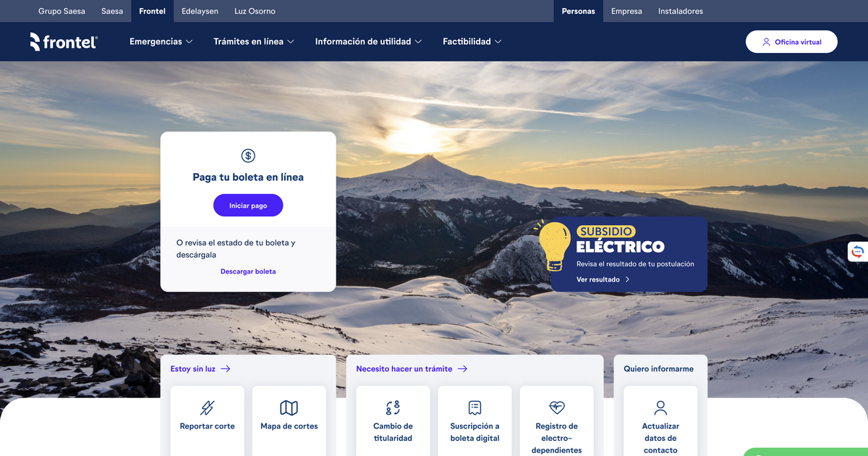Open the Mapa de cortes map icon
The width and height of the screenshot is (868, 456).
pos(289,408)
